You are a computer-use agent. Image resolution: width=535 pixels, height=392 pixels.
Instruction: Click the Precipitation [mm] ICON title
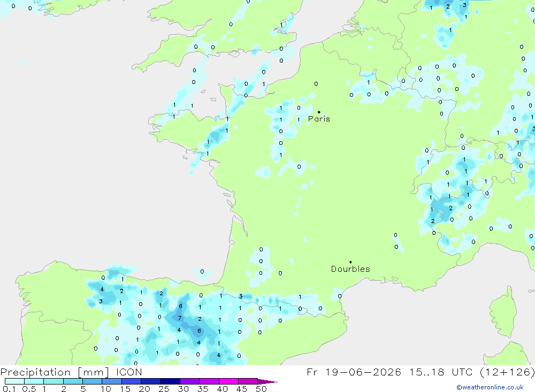71,372
